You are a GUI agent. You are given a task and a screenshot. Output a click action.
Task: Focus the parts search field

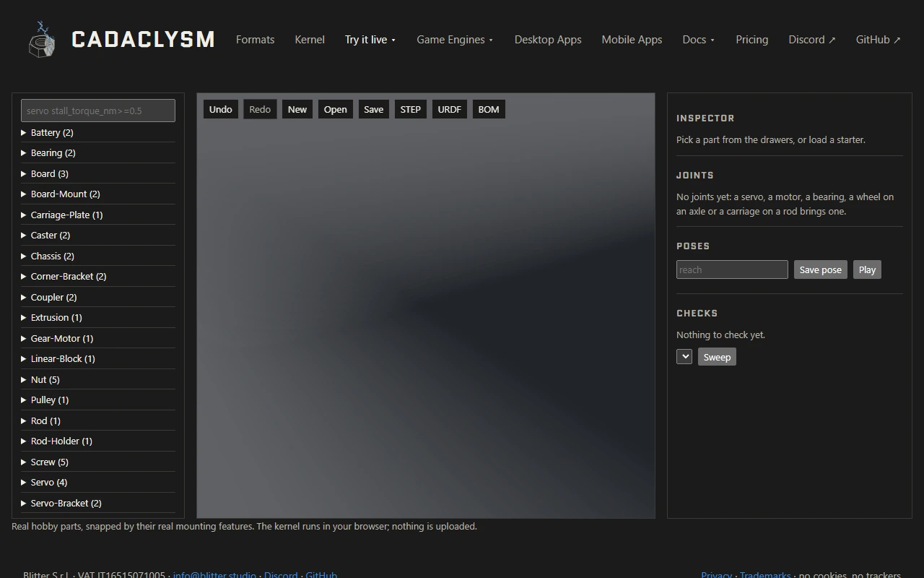pos(98,111)
